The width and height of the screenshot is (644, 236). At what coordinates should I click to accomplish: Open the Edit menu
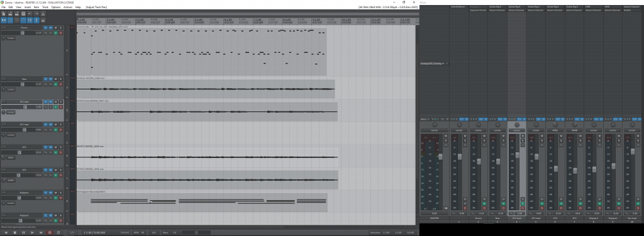pos(10,7)
